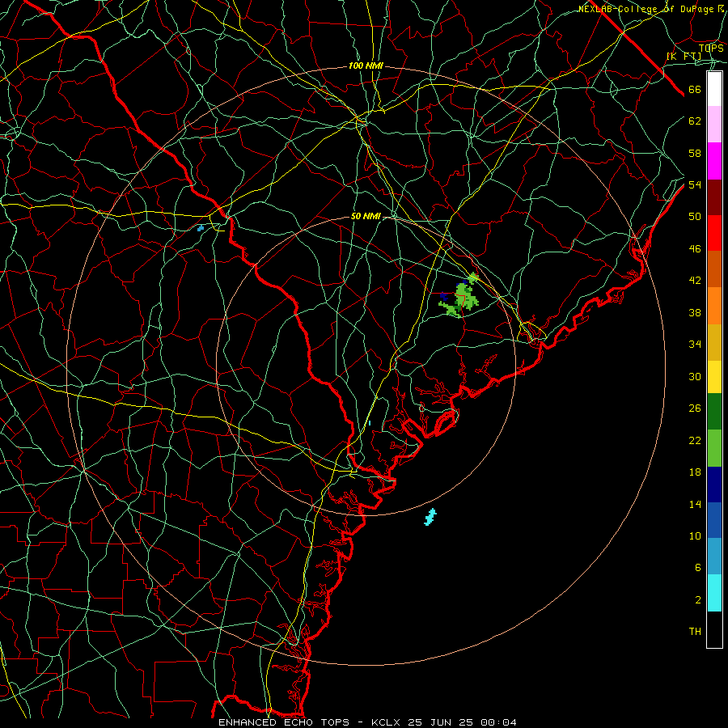Click the bright red legend band

(714, 233)
